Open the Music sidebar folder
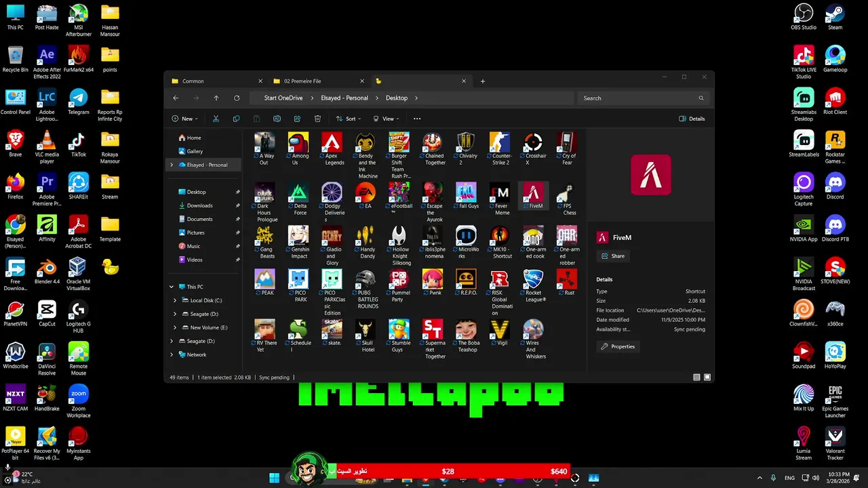The width and height of the screenshot is (868, 488). pos(193,246)
